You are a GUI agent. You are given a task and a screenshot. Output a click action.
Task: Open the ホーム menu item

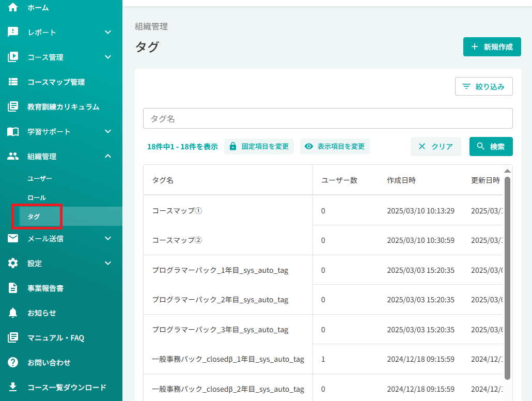[x=61, y=7]
